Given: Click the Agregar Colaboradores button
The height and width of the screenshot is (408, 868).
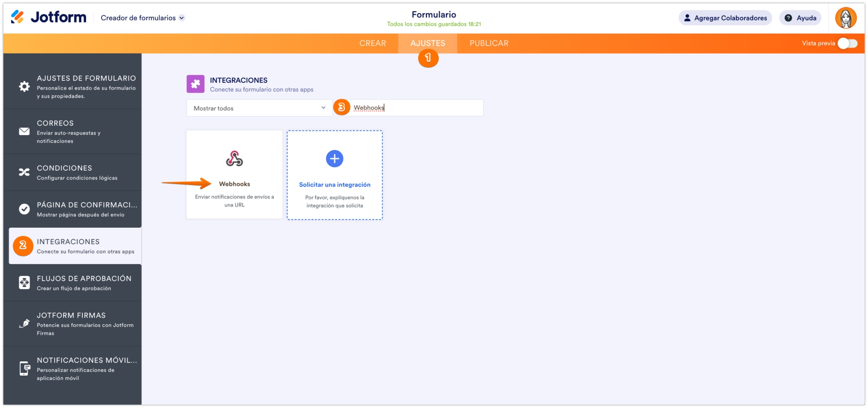Looking at the screenshot, I should point(725,18).
